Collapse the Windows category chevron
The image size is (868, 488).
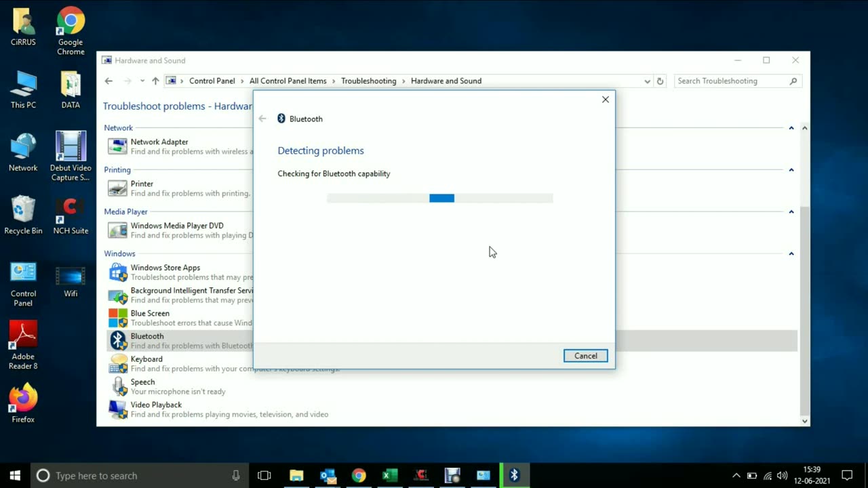click(791, 253)
